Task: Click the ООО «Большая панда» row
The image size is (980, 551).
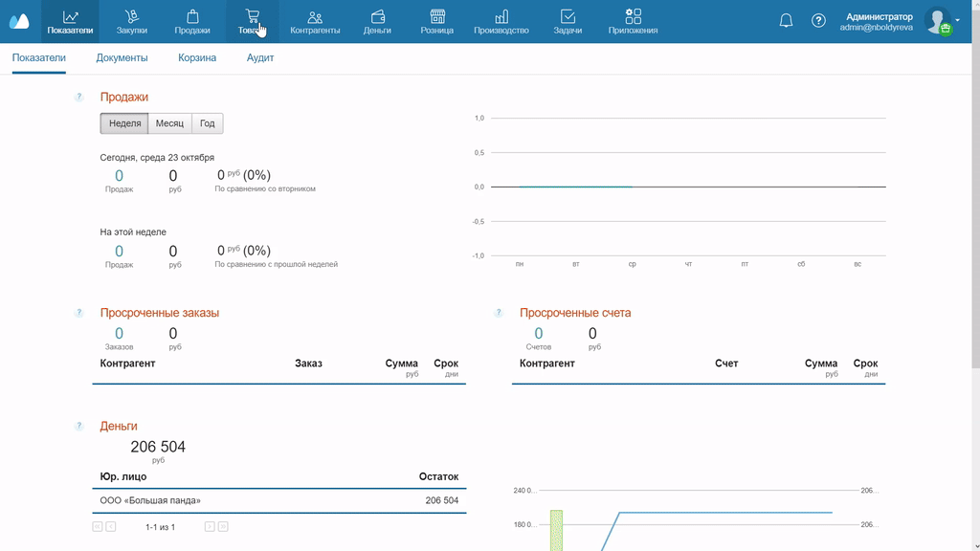Action: 278,500
